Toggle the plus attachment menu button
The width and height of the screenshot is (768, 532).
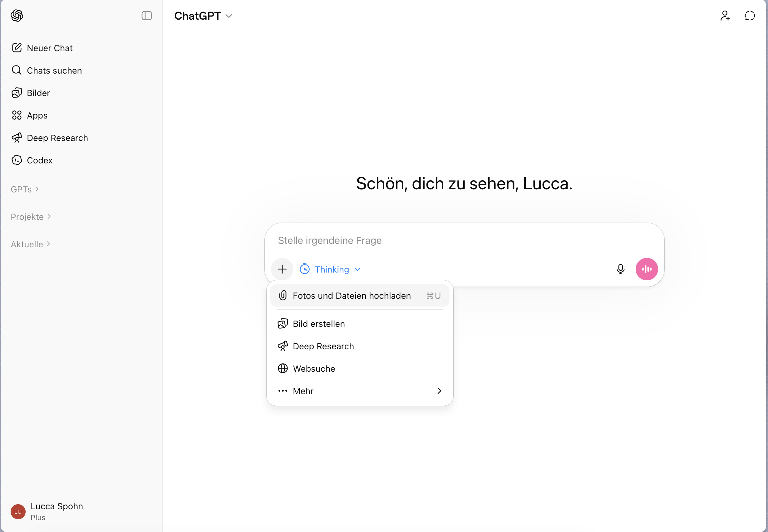coord(282,269)
